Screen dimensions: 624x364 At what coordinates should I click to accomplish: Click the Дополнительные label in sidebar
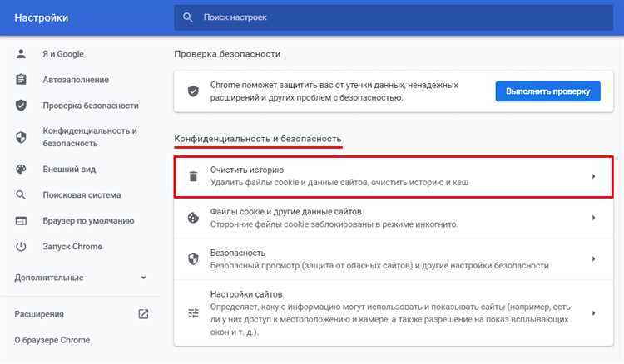(49, 278)
